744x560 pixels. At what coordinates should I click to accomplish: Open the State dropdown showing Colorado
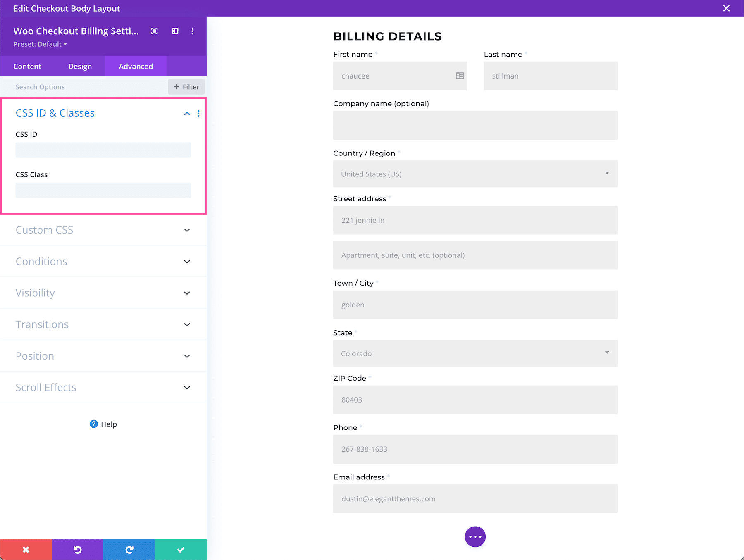(x=606, y=353)
